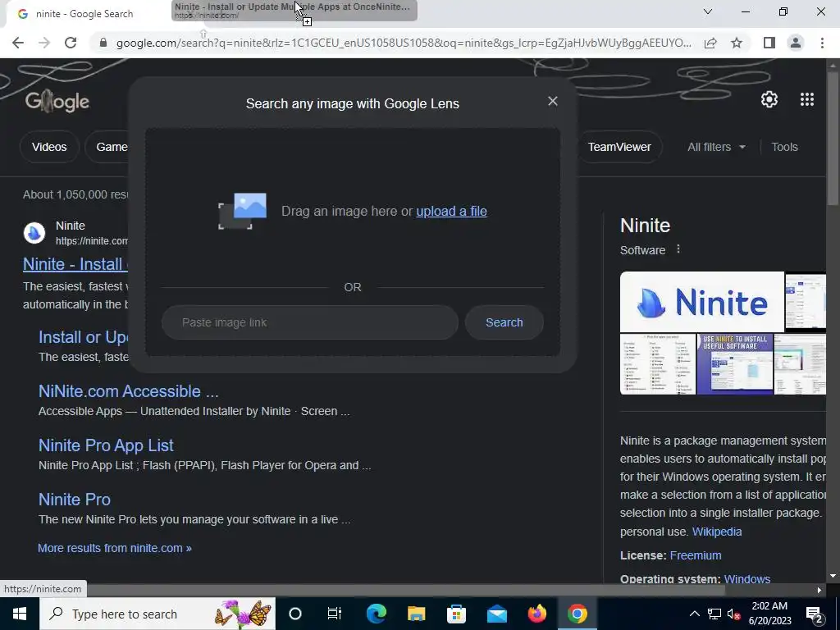Open the tab search chevron in title bar
This screenshot has height=630, width=840.
coord(708,11)
